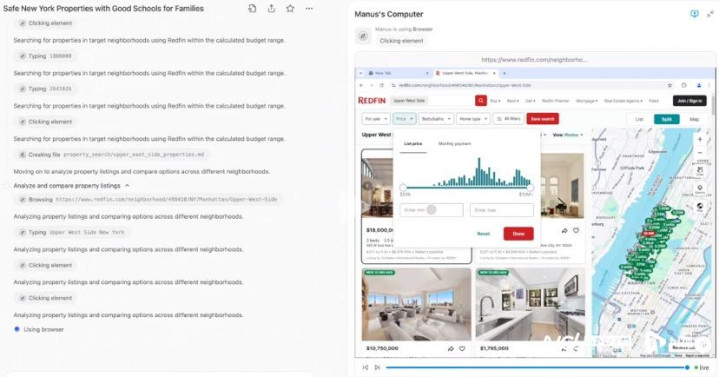Star this task as favorite
This screenshot has height=377, width=719.
[x=290, y=8]
